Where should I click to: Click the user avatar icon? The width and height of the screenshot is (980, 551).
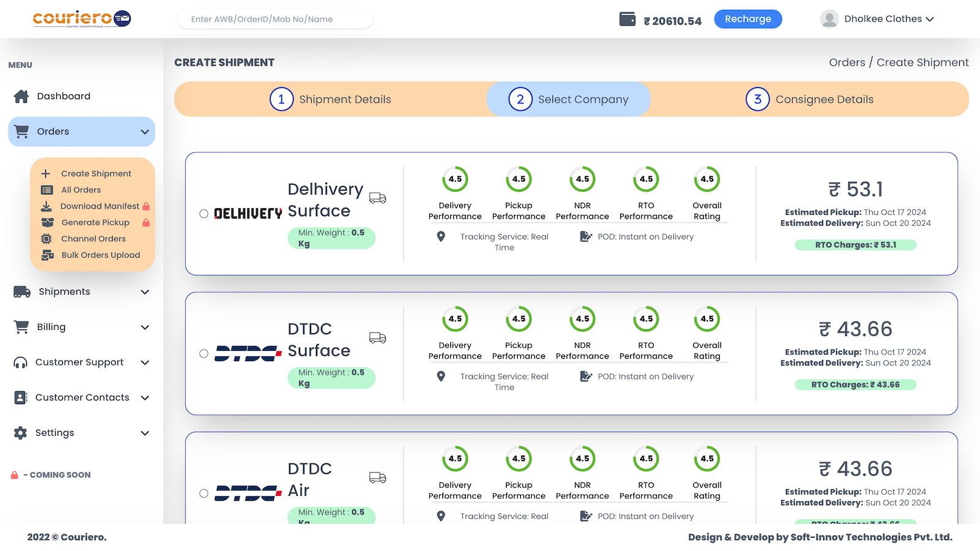[x=829, y=19]
